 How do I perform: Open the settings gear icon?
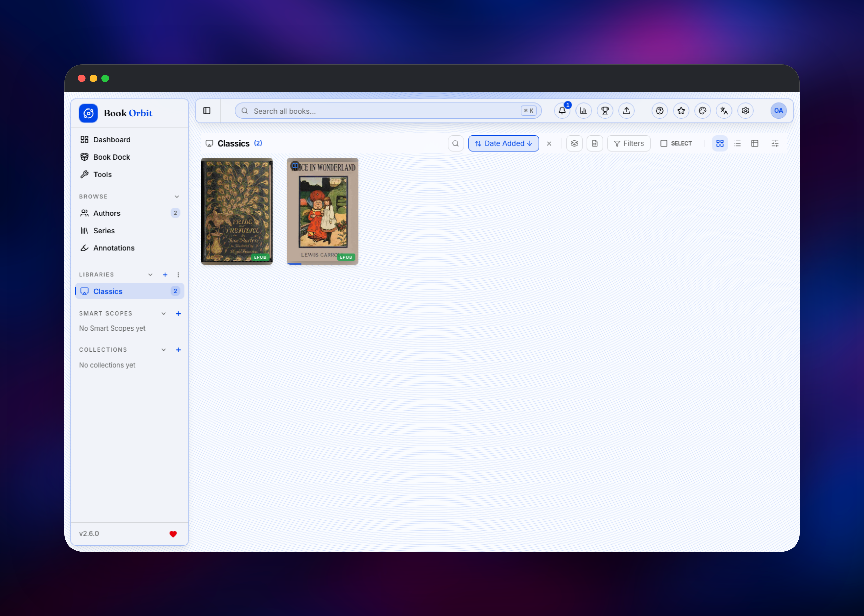(745, 111)
